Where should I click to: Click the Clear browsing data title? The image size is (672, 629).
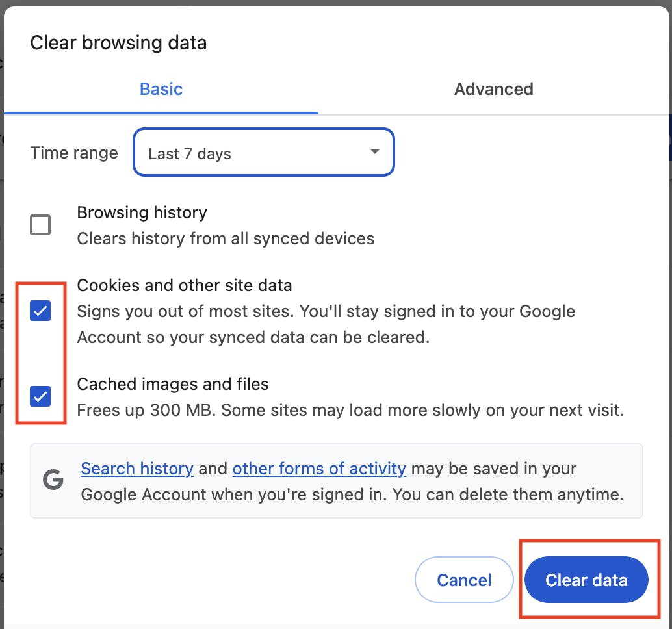[118, 43]
